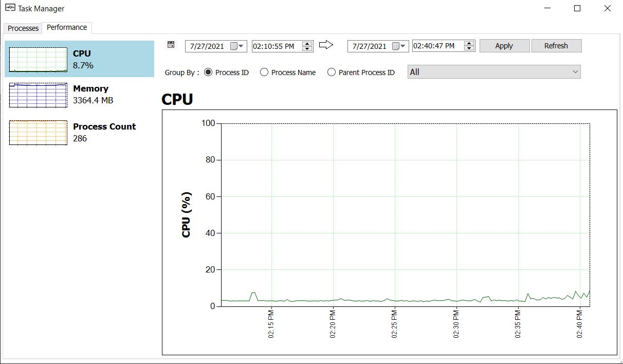
Task: Select the Memory graph thumbnail
Action: coord(38,95)
